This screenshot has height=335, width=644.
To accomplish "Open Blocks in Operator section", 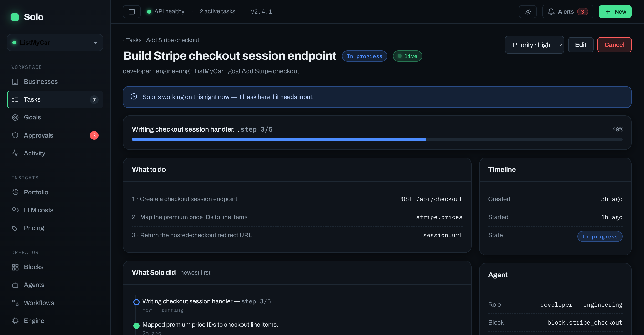I will pos(55,267).
